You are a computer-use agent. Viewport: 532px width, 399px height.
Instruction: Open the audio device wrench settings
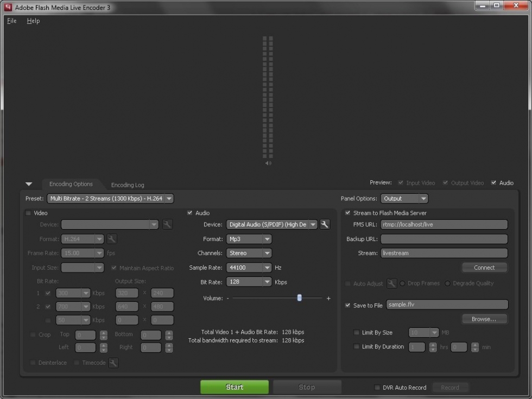(x=324, y=224)
